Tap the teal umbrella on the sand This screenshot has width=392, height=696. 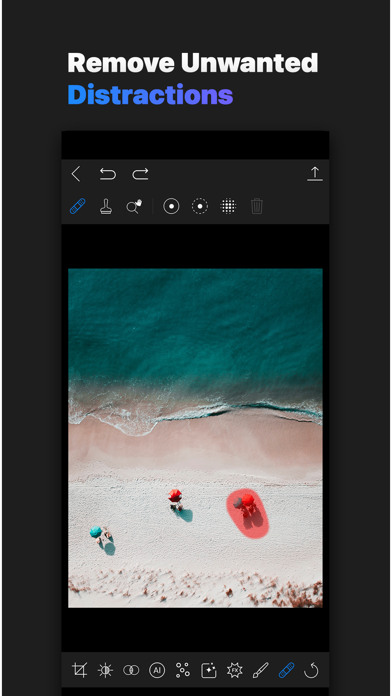point(96,531)
